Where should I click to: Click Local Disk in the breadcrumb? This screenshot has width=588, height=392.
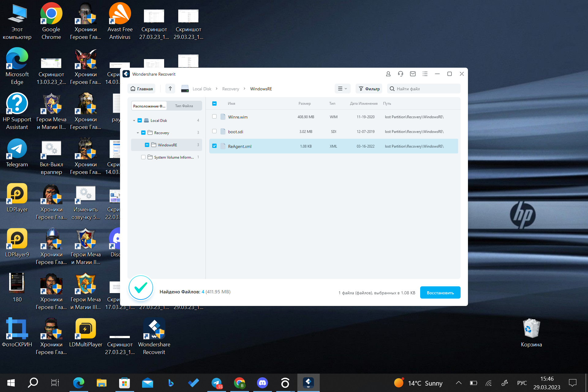pyautogui.click(x=202, y=89)
